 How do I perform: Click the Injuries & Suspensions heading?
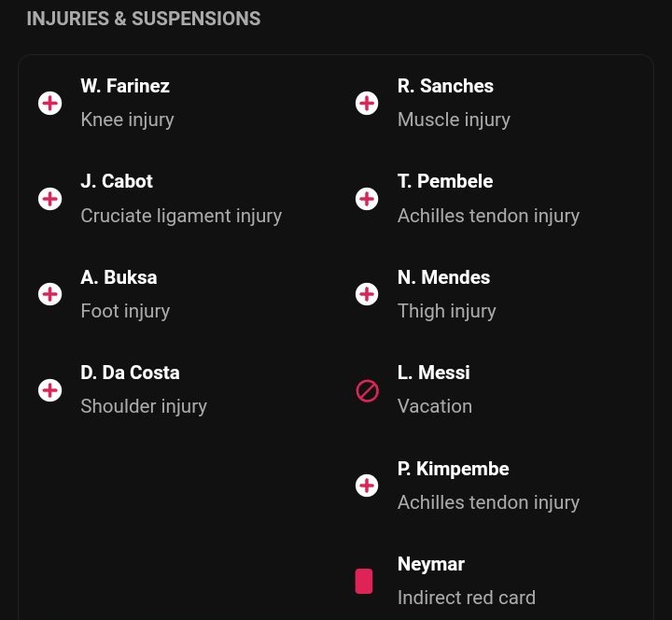pyautogui.click(x=144, y=19)
